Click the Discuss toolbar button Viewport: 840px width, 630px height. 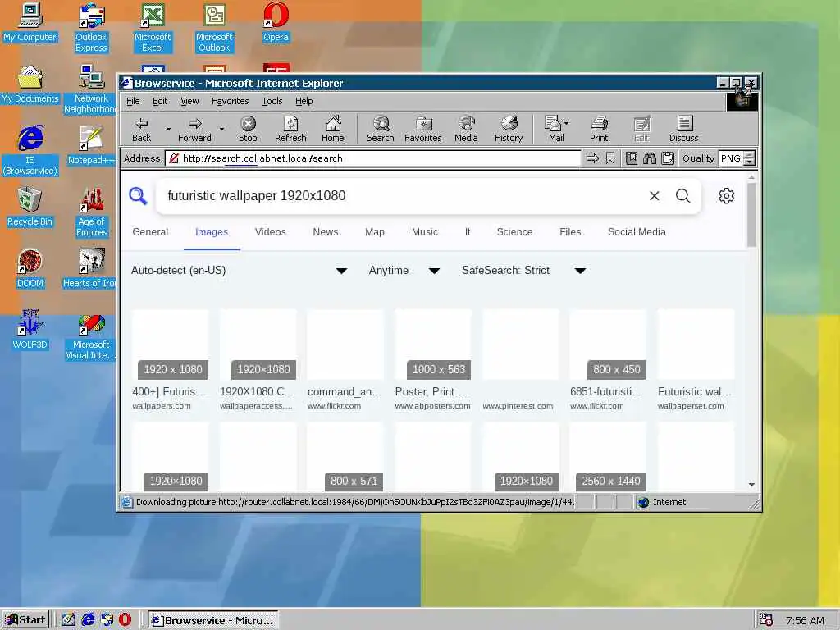pos(684,130)
